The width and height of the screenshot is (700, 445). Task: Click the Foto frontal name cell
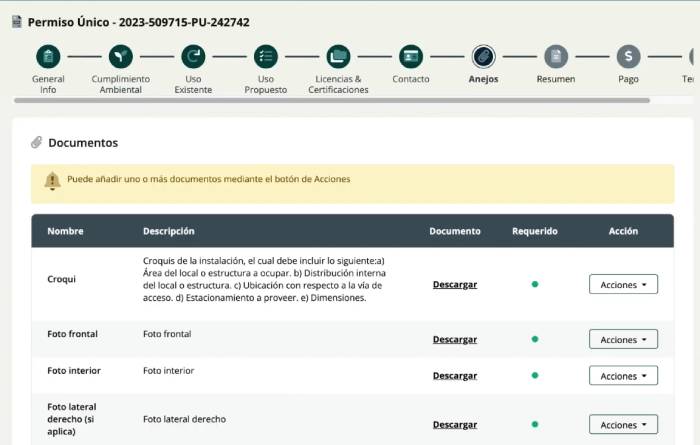pyautogui.click(x=72, y=334)
